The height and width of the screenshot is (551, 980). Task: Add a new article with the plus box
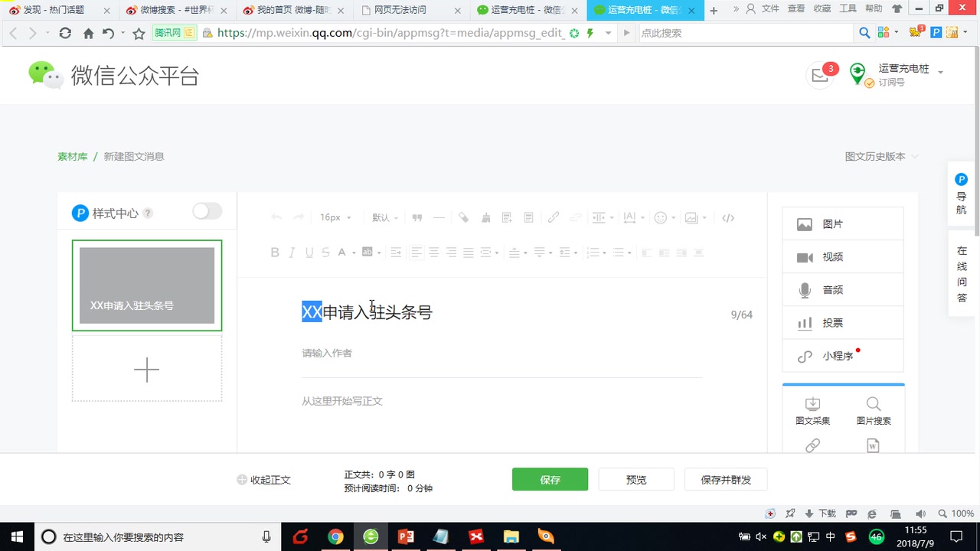pos(147,370)
